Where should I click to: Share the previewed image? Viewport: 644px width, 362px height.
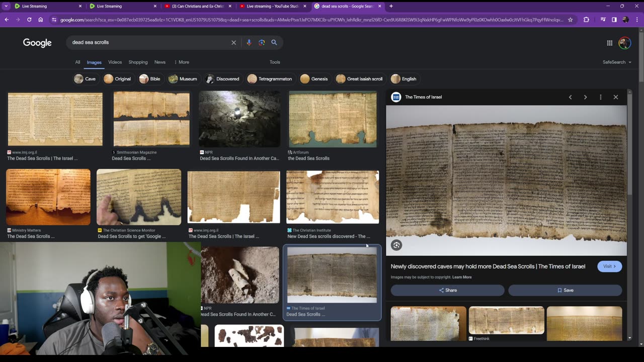click(x=447, y=290)
